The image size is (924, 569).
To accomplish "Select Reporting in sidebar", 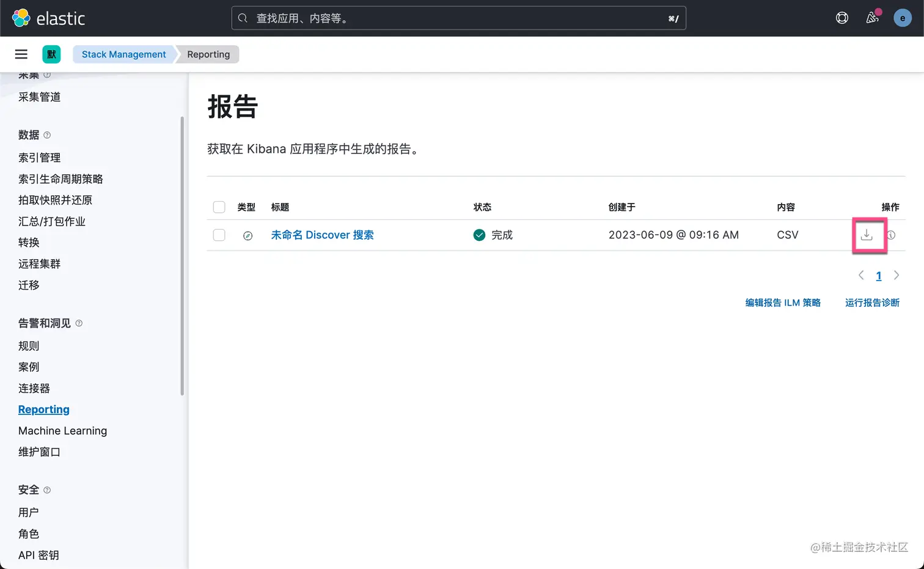I will coord(44,409).
